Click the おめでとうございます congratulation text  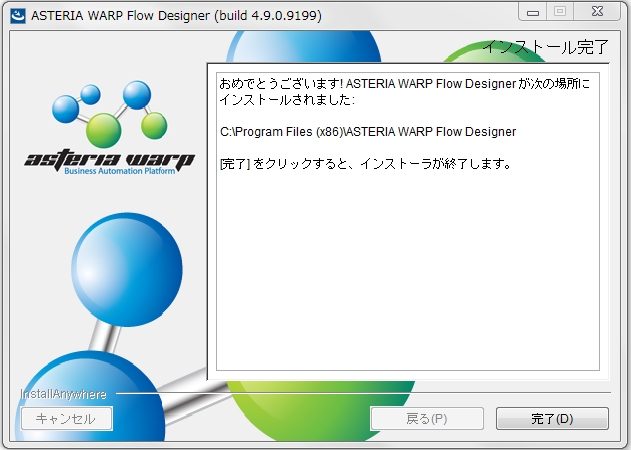[404, 91]
